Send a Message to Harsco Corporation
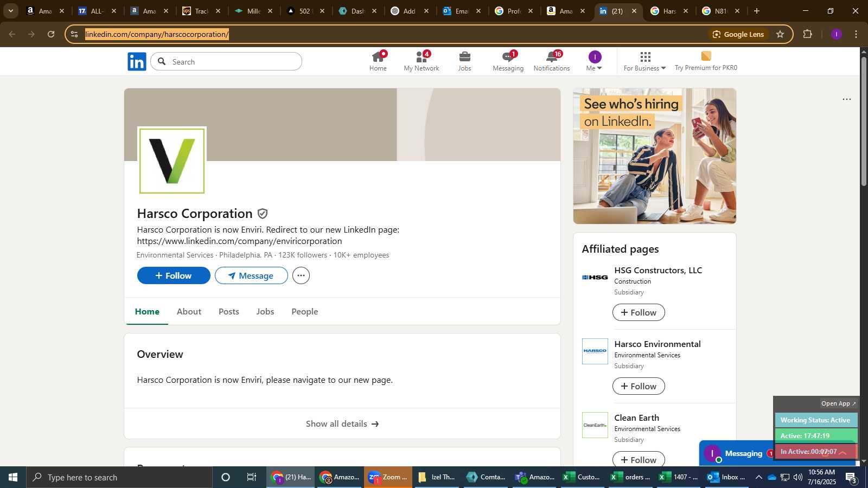Viewport: 868px width, 488px height. click(251, 275)
